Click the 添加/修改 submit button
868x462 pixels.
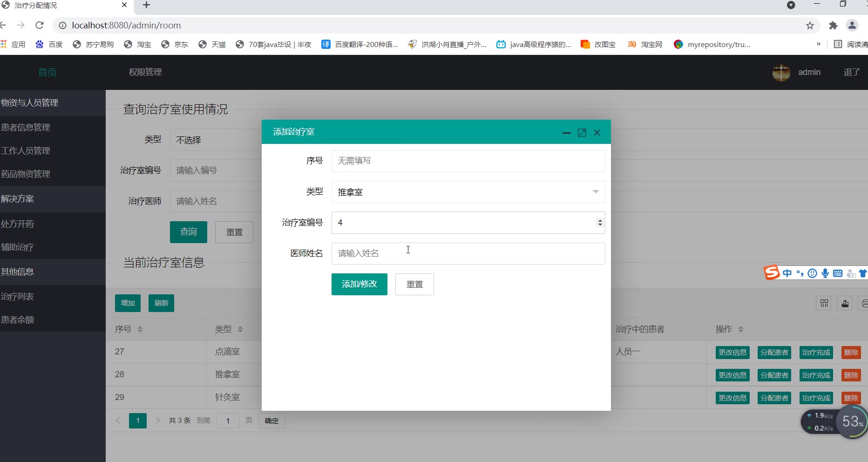pos(359,284)
